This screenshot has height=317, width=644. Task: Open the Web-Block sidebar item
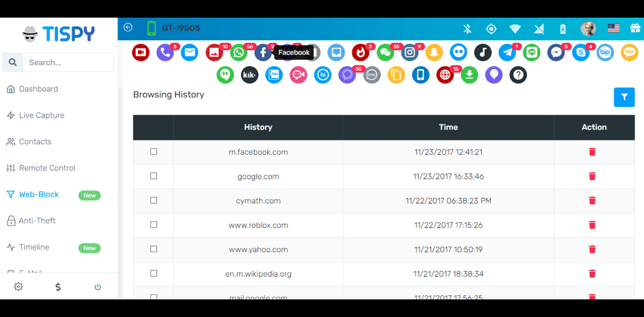click(33, 194)
